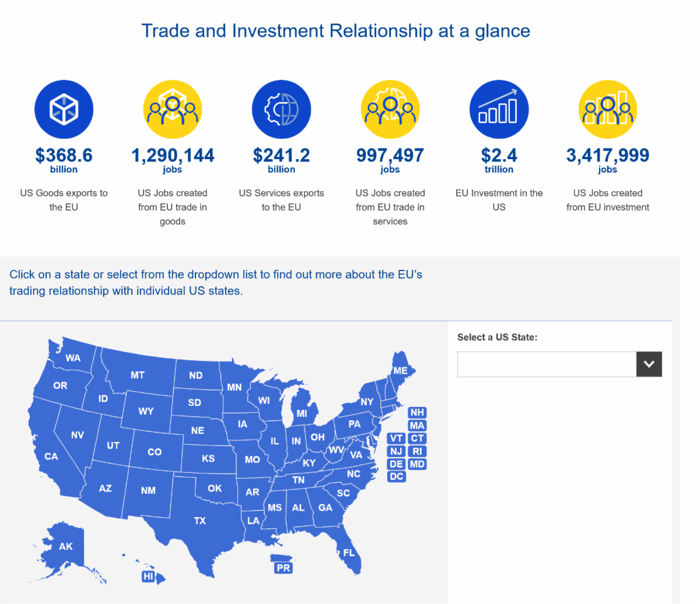Viewport: 700px width, 604px height.
Task: Click the EU investment jobs icon
Action: click(608, 110)
